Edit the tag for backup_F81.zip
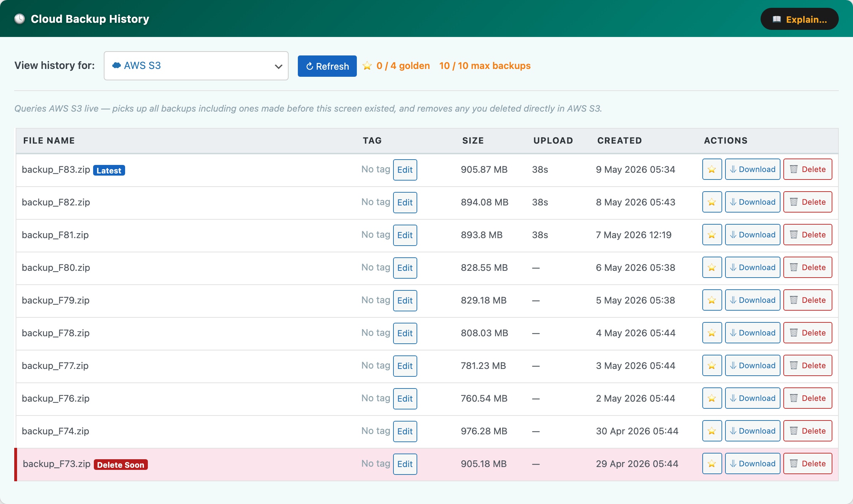This screenshot has height=504, width=853. pyautogui.click(x=405, y=235)
